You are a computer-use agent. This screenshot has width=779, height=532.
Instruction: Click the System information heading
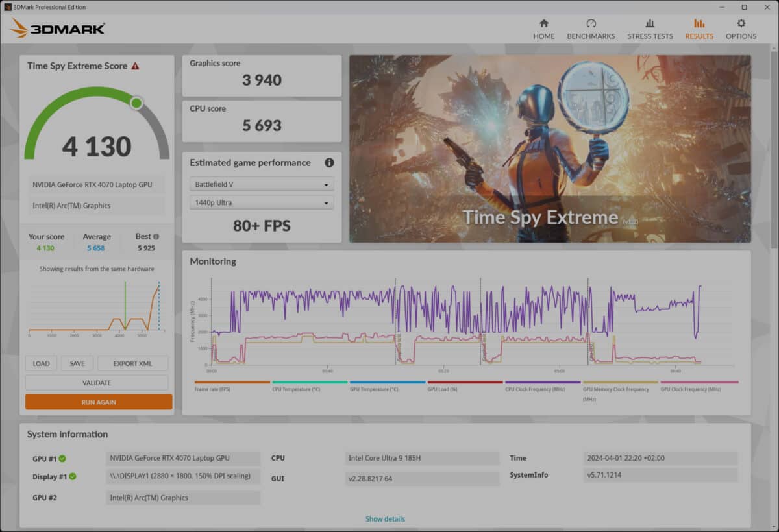click(68, 434)
